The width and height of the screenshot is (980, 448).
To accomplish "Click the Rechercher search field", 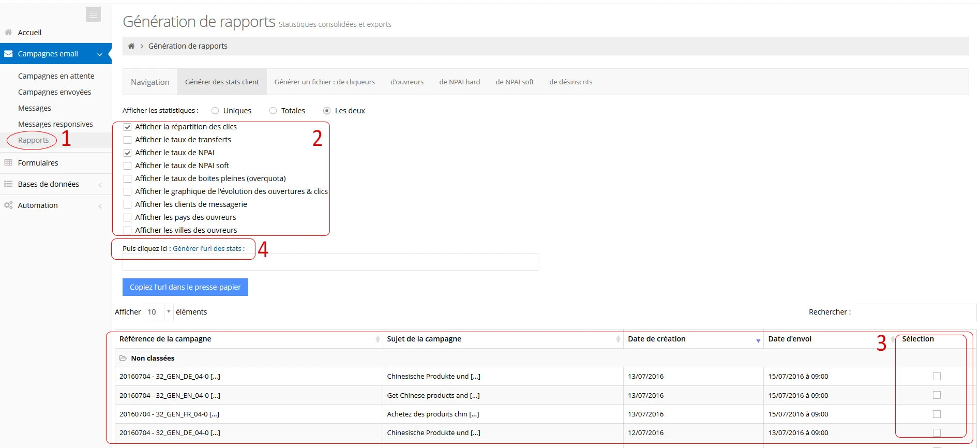I will point(914,312).
